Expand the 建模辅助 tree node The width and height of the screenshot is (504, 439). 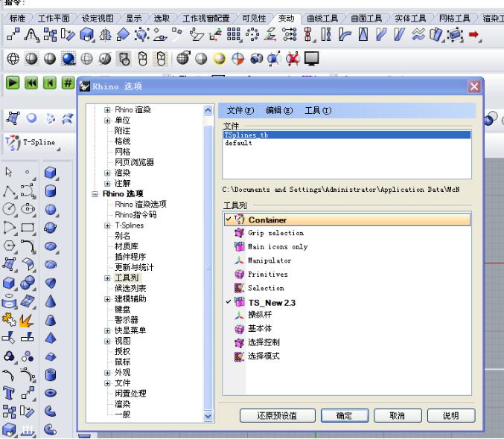pos(107,298)
